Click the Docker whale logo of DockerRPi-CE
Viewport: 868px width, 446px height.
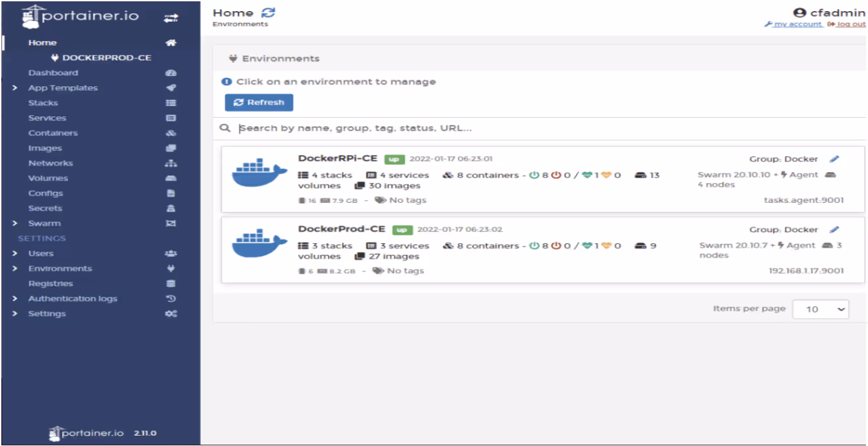coord(259,172)
